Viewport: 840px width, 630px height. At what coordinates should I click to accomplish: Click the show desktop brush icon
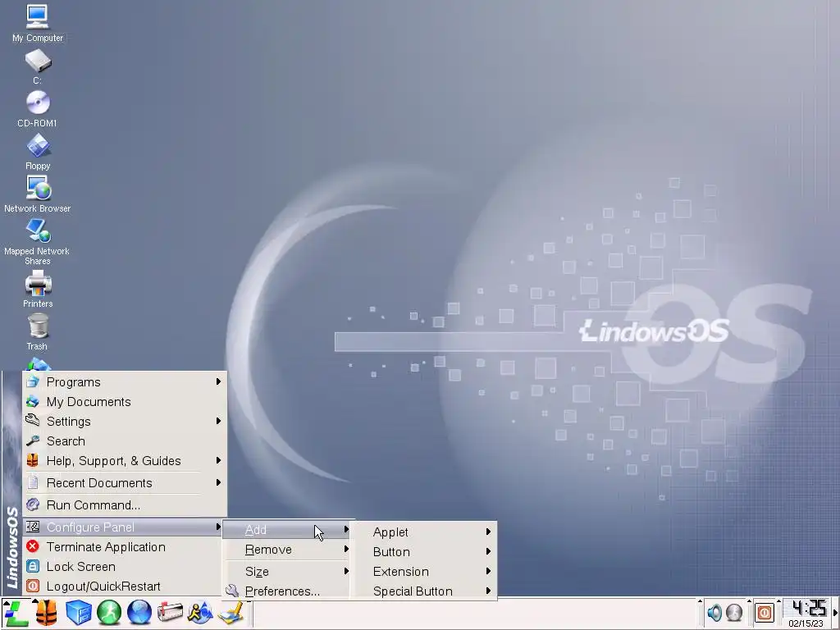(231, 613)
